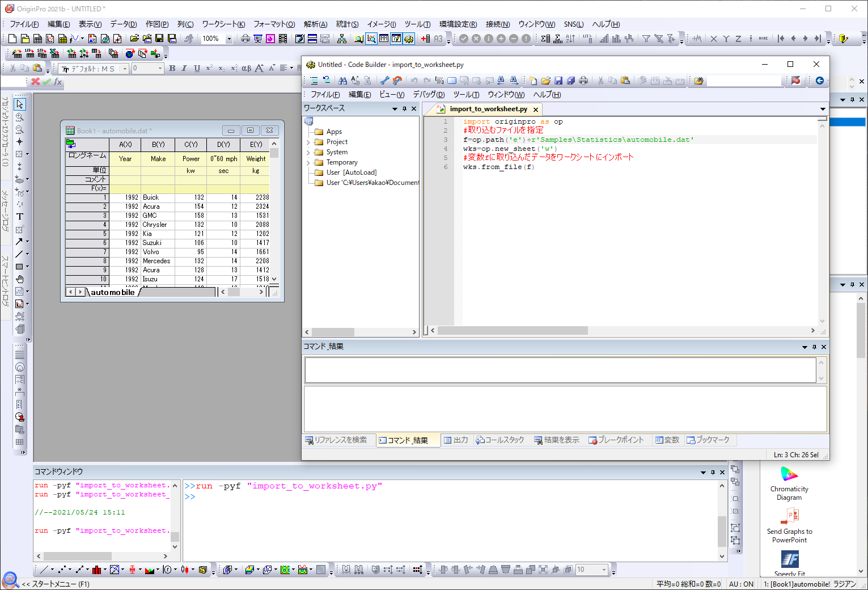Click the add new column icon
Image resolution: width=868 pixels, height=590 pixels.
coord(426,39)
